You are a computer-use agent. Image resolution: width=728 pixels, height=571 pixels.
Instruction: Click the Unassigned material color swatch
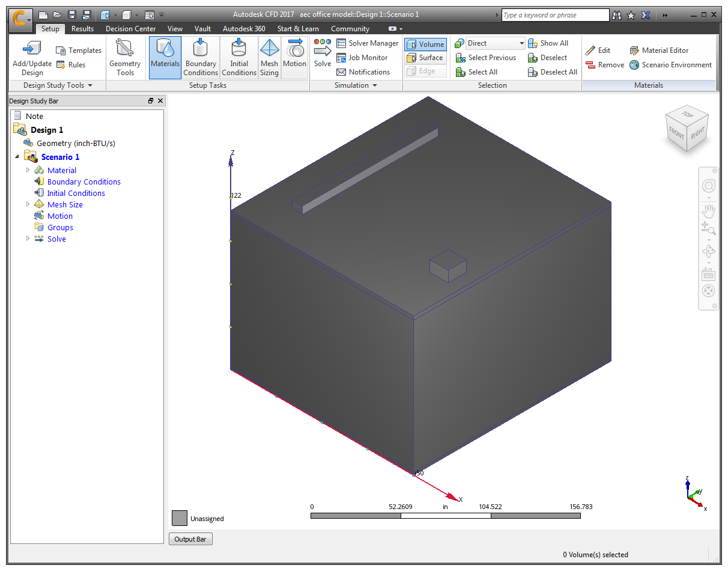coord(180,518)
